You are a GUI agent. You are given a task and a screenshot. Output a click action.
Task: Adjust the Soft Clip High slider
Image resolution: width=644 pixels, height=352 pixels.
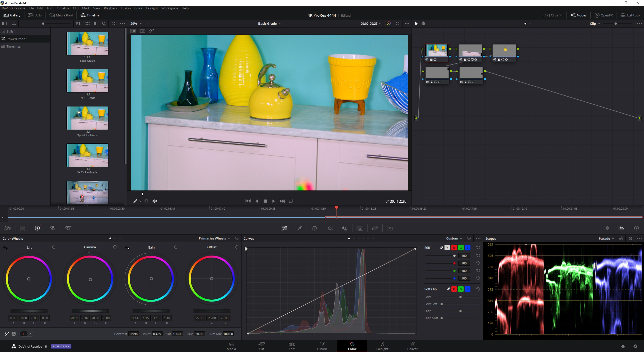(x=460, y=311)
